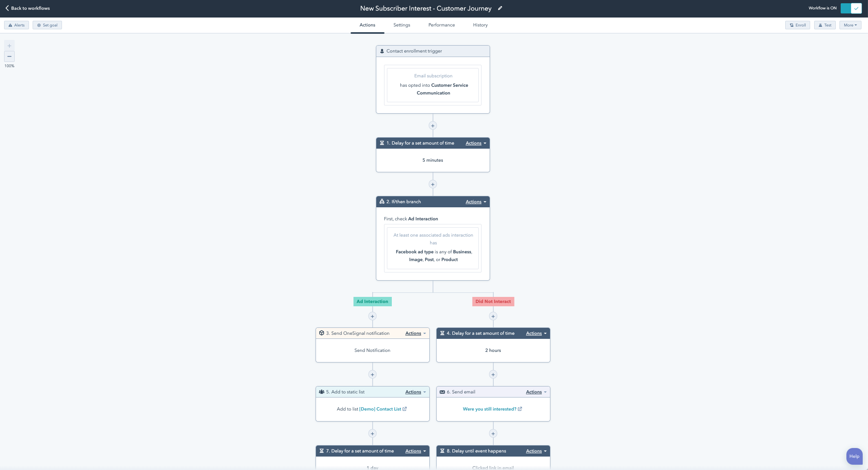Open Actions dropdown for If/then branch
Screen dimensions: 868x470
476,202
